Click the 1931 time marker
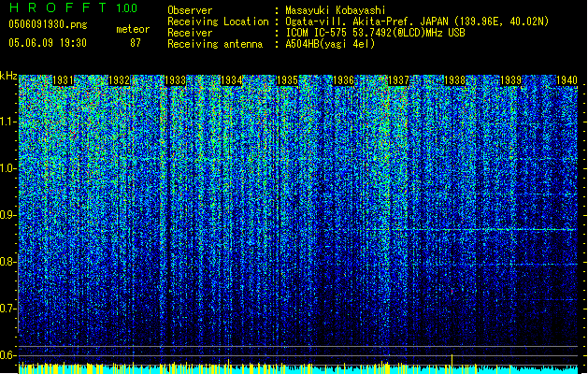The width and height of the screenshot is (588, 374). [63, 80]
